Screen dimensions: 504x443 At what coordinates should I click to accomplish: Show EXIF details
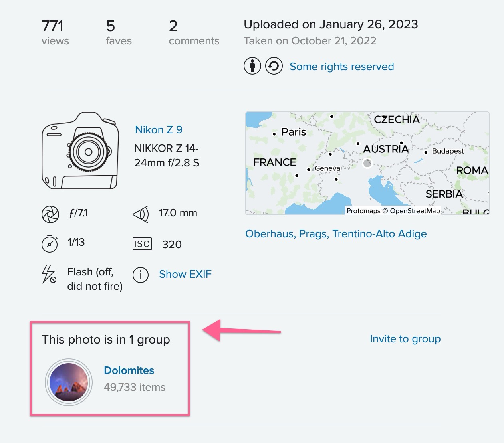185,274
